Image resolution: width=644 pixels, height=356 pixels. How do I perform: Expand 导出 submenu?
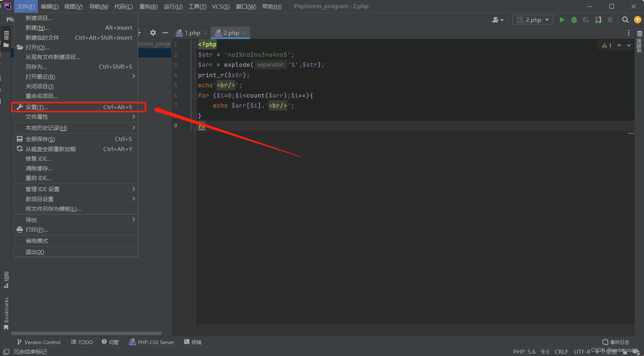coord(76,220)
